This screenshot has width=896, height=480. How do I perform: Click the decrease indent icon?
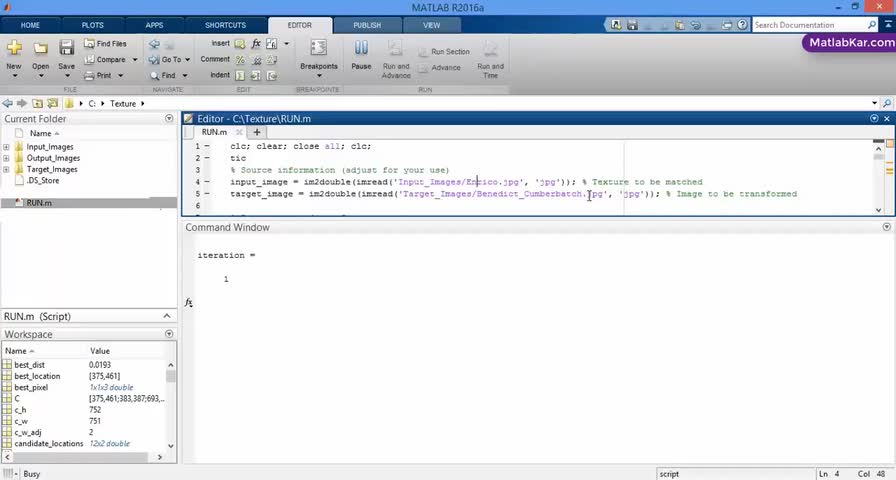tap(272, 75)
